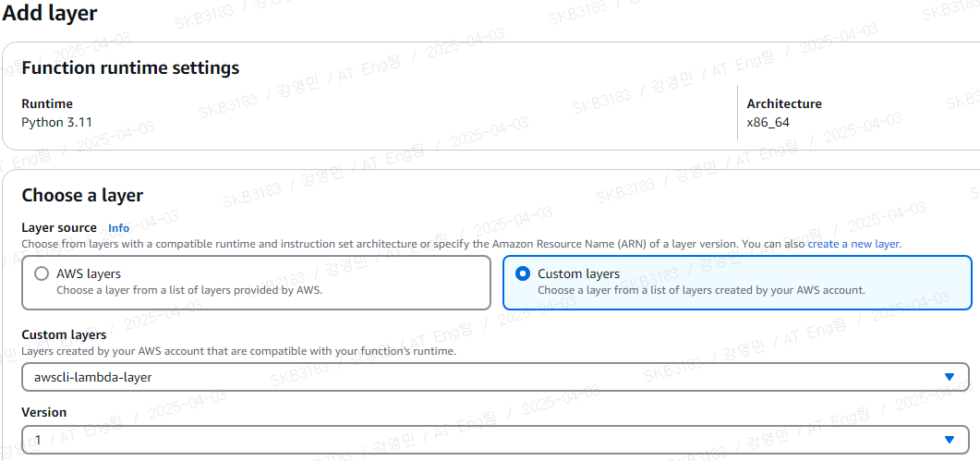Click the Version field label
This screenshot has width=980, height=461.
[x=43, y=413]
